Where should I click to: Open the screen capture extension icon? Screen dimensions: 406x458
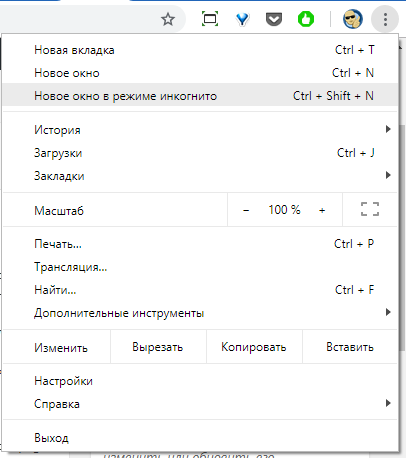(x=210, y=19)
